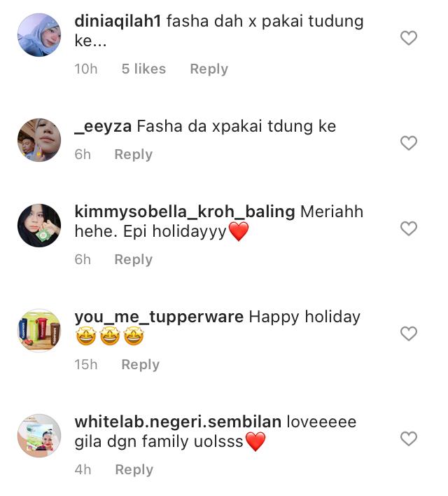Like diniaqilah1's comment with the heart
The height and width of the screenshot is (496, 448).
(x=409, y=38)
